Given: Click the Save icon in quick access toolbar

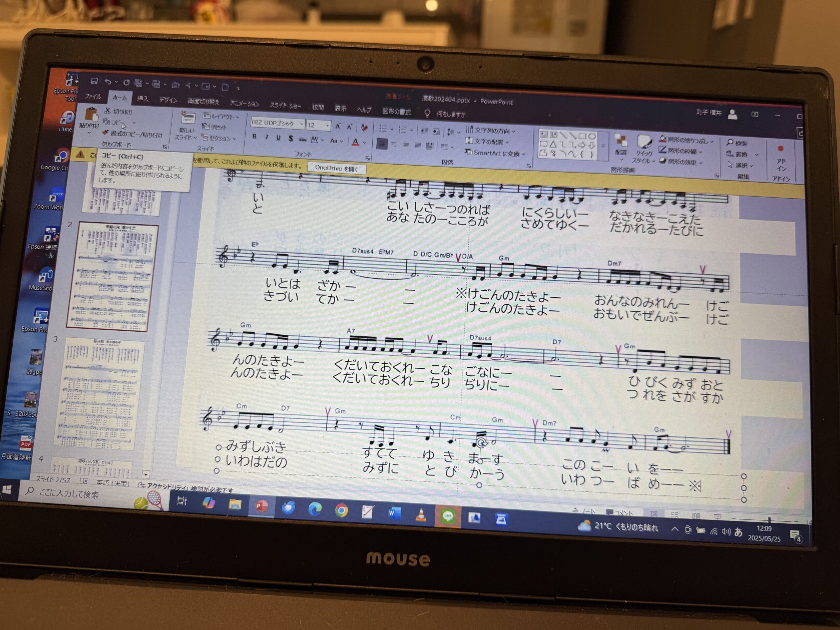Looking at the screenshot, I should point(94,81).
